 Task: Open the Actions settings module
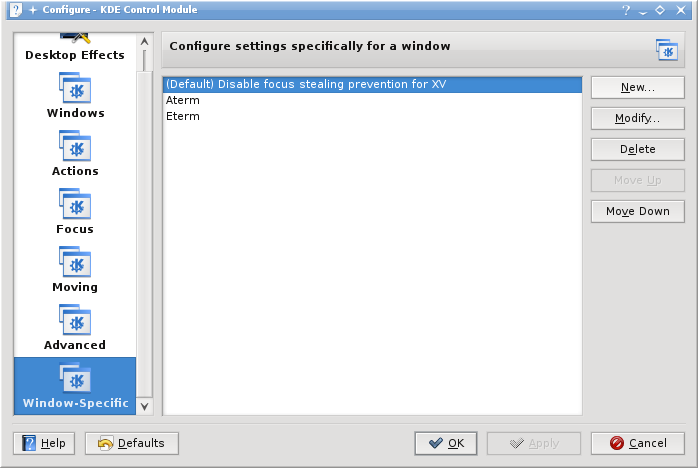(75, 154)
